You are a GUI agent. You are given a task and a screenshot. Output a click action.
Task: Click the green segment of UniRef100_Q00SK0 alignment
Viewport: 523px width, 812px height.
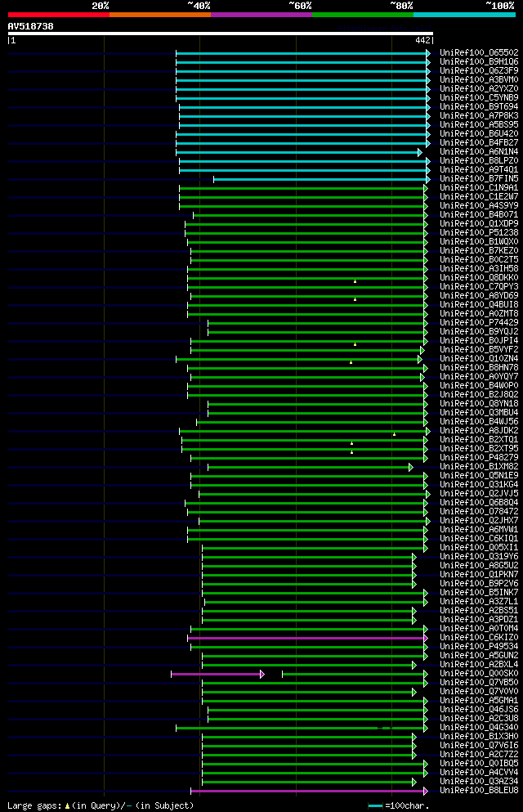click(355, 675)
